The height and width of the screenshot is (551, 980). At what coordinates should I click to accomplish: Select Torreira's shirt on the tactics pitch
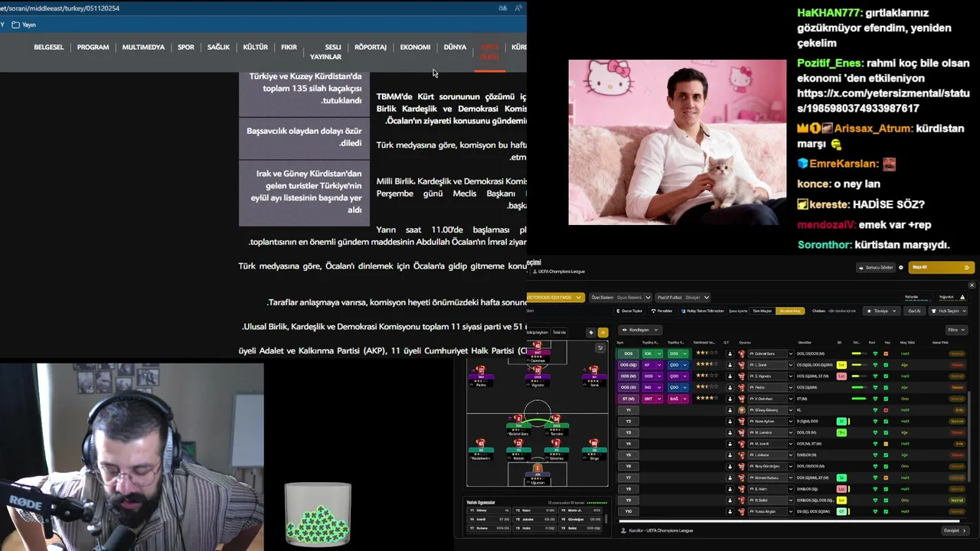[556, 419]
